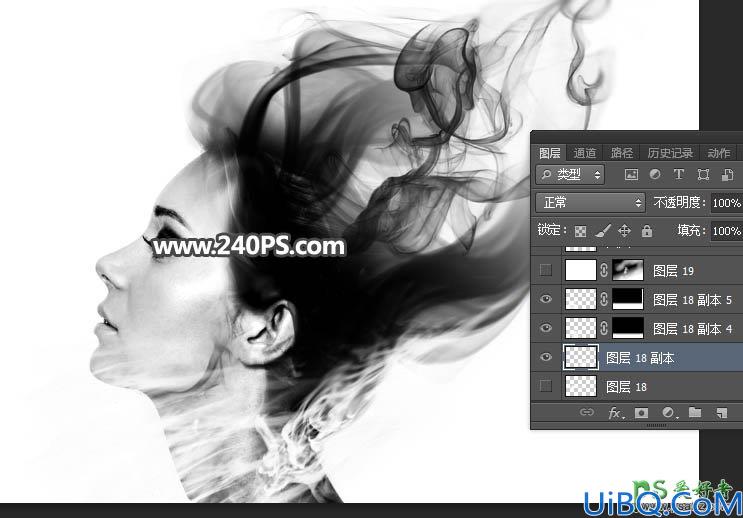Switch to the 路径 tab
This screenshot has width=743, height=518.
click(621, 153)
